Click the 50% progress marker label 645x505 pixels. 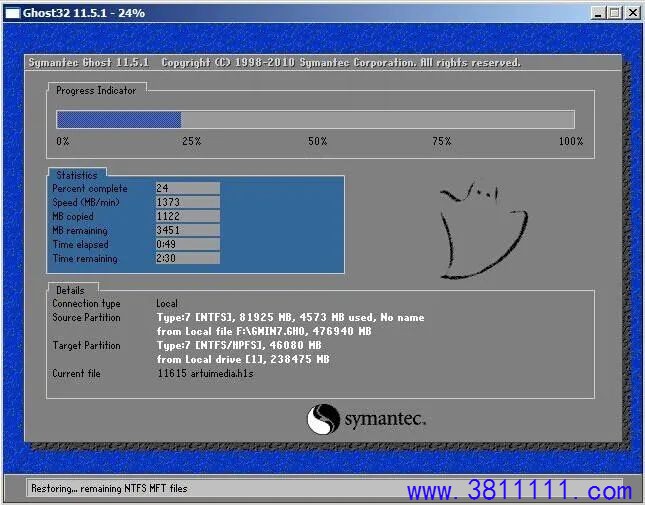(x=318, y=141)
